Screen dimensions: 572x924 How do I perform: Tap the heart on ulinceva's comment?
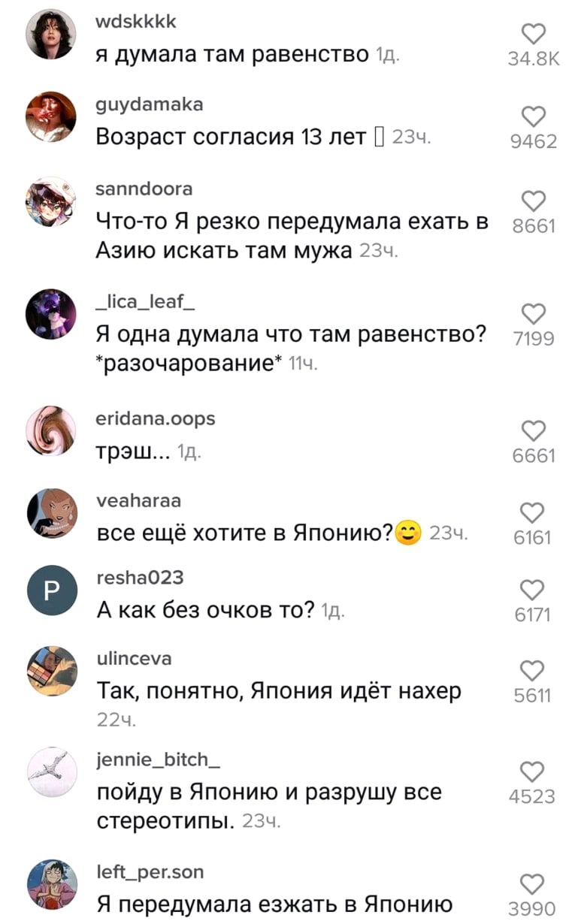tap(533, 670)
